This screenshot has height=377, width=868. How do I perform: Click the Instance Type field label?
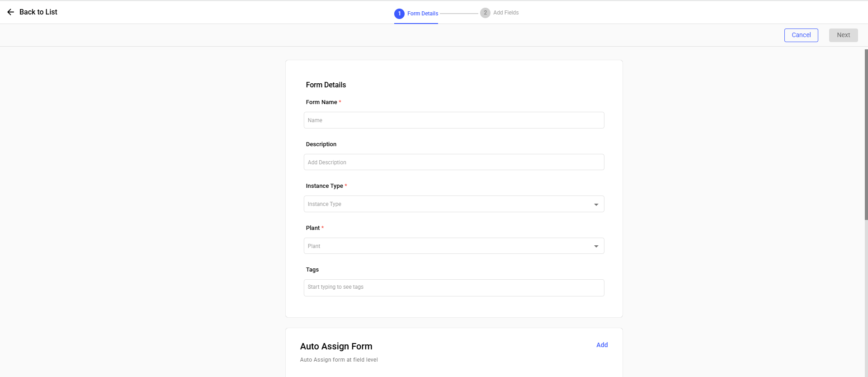pyautogui.click(x=324, y=186)
